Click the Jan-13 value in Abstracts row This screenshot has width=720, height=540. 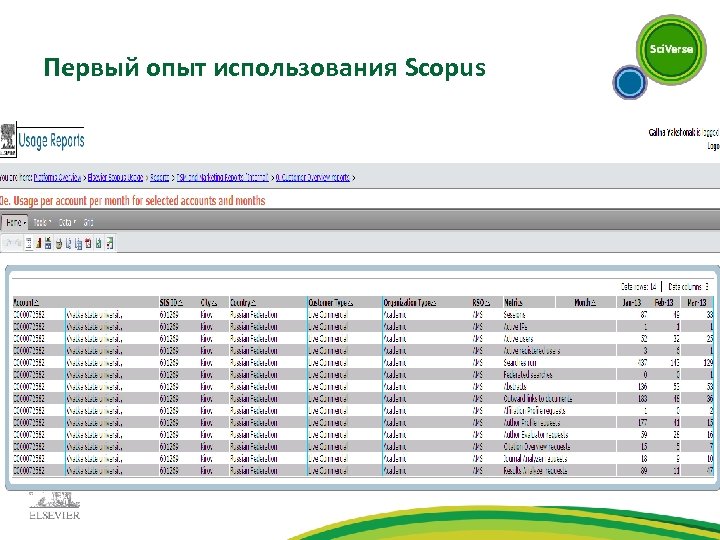pyautogui.click(x=642, y=387)
